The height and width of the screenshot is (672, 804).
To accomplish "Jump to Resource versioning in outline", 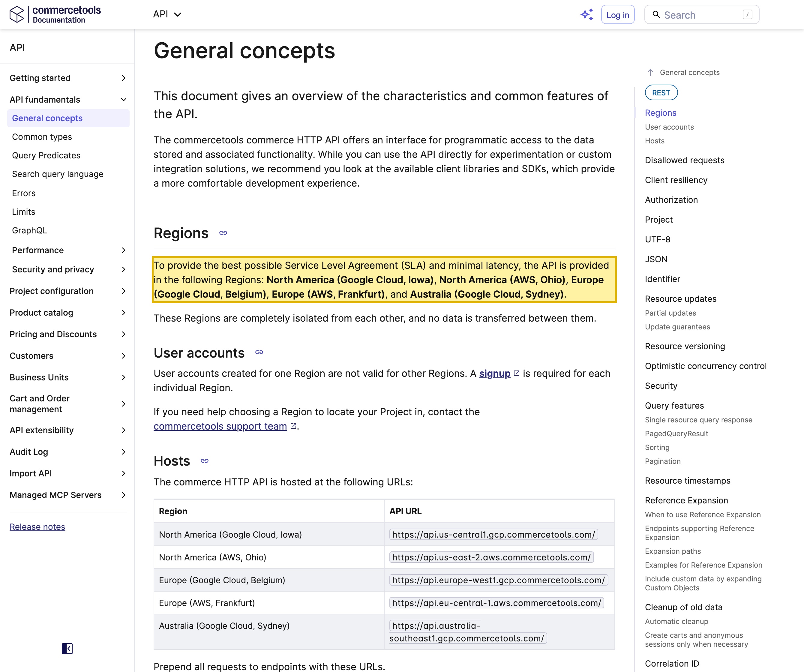I will 685,346.
